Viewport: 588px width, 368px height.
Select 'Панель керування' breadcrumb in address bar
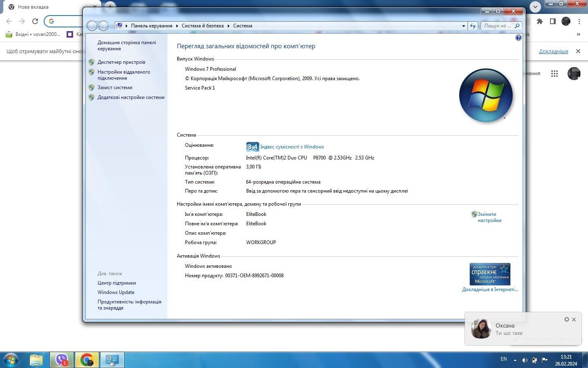tap(151, 26)
